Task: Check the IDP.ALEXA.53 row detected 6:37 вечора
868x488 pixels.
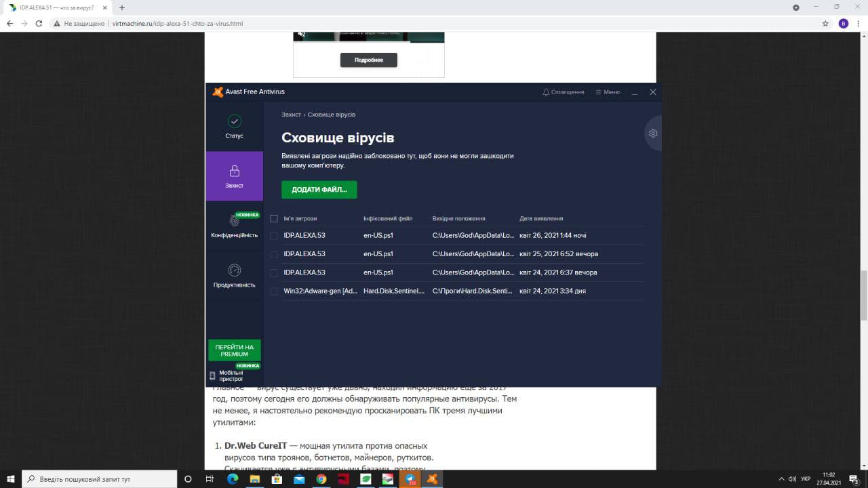Action: tap(274, 272)
